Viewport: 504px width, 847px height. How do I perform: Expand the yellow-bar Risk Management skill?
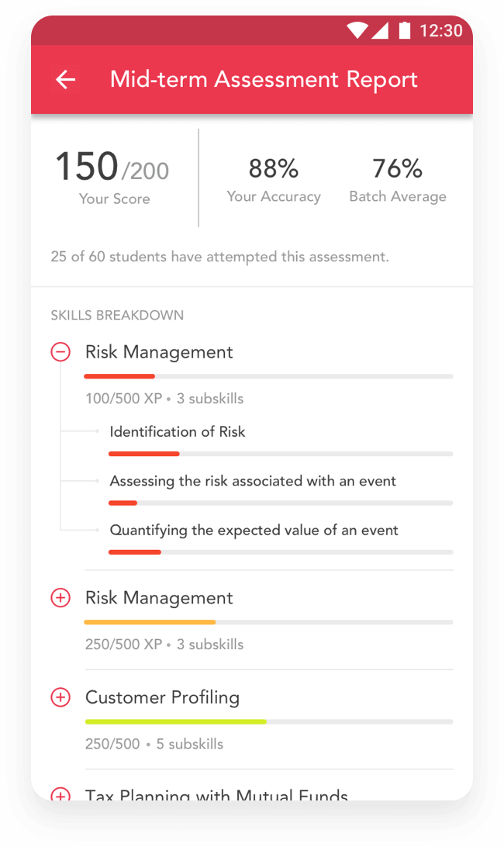(60, 598)
